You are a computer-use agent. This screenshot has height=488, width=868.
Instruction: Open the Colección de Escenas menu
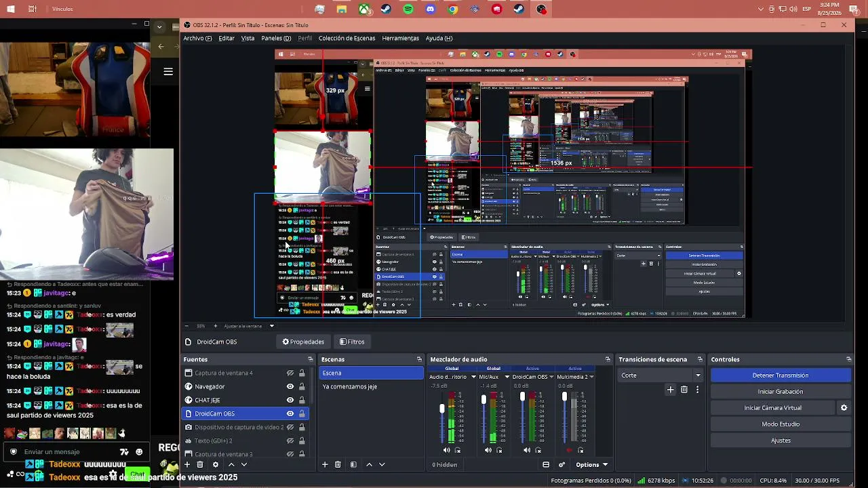tap(347, 38)
